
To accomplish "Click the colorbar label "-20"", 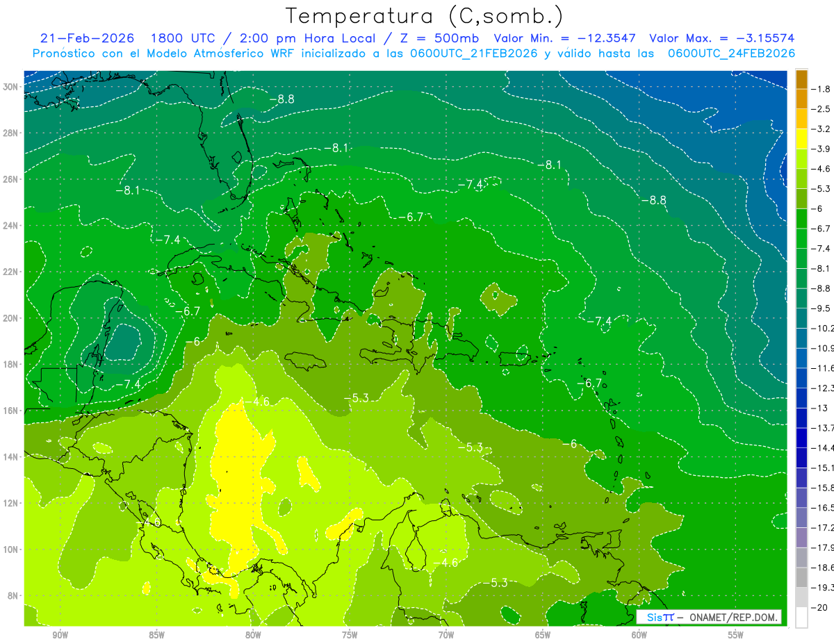I will [x=819, y=608].
